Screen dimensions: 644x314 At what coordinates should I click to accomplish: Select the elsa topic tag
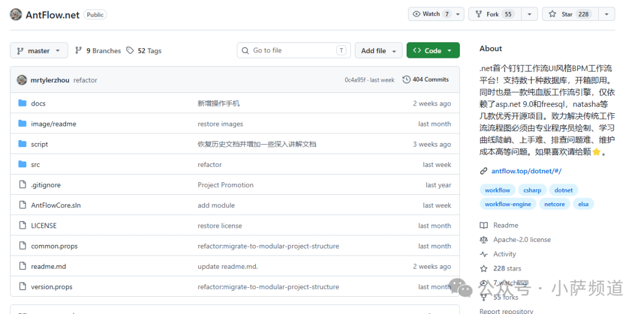pos(583,204)
